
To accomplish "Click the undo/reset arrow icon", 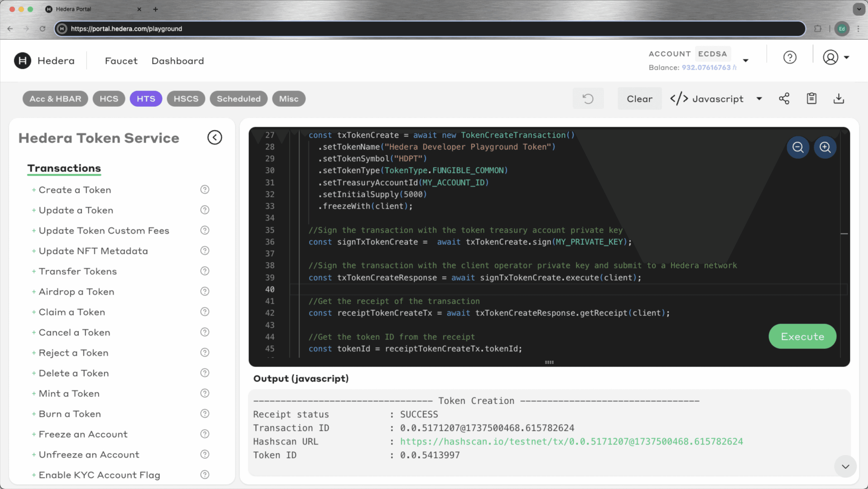I will [x=588, y=99].
